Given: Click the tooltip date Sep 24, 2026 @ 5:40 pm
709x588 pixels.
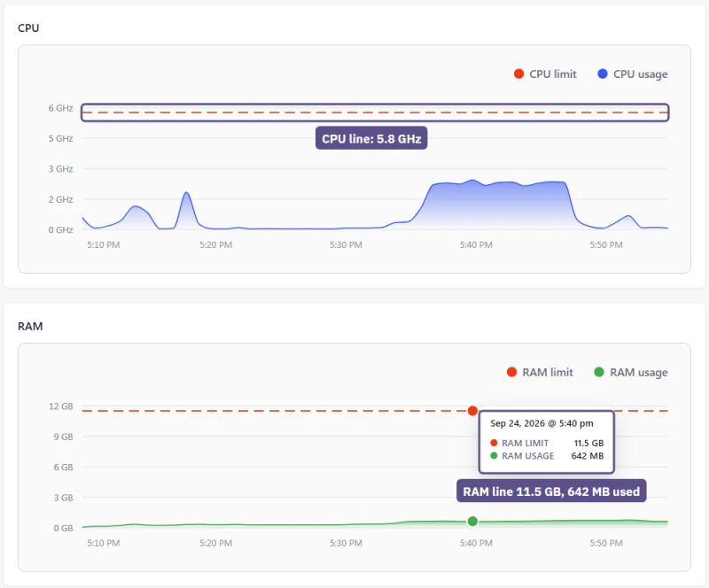Looking at the screenshot, I should pos(541,423).
